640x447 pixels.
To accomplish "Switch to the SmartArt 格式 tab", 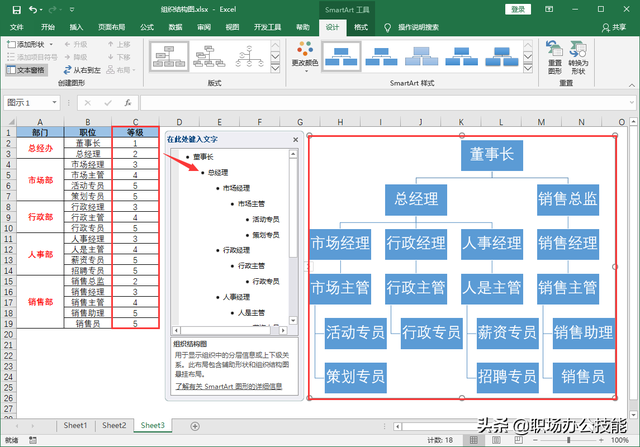I will pos(360,27).
